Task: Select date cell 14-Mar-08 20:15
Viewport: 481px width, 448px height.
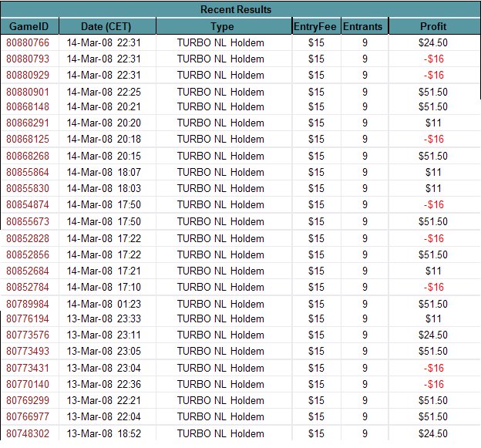Action: pos(104,157)
